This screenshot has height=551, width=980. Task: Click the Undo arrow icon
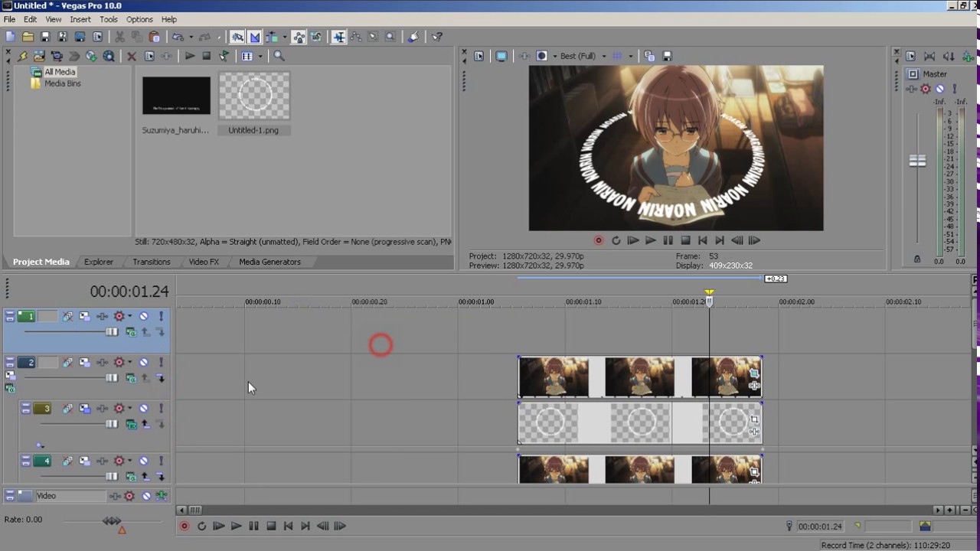[x=178, y=37]
